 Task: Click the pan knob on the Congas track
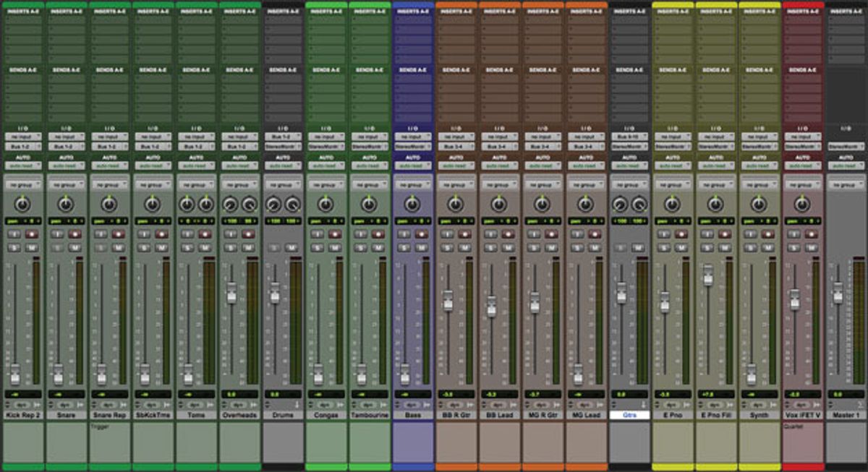(325, 205)
